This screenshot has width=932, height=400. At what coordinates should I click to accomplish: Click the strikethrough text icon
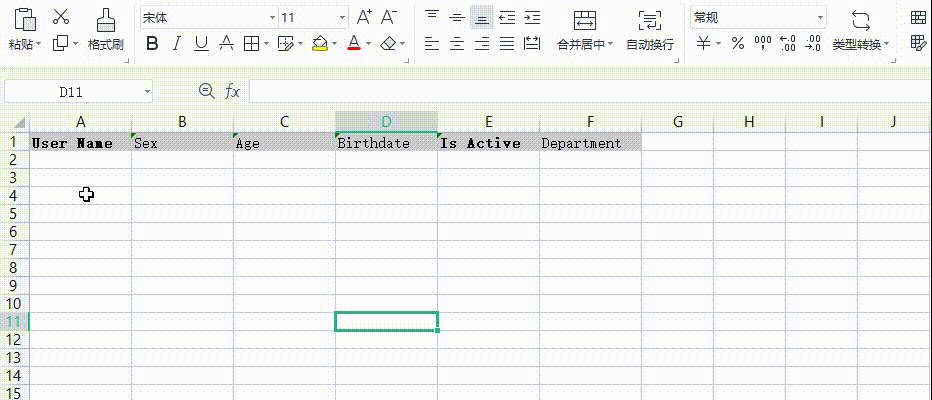coord(226,43)
